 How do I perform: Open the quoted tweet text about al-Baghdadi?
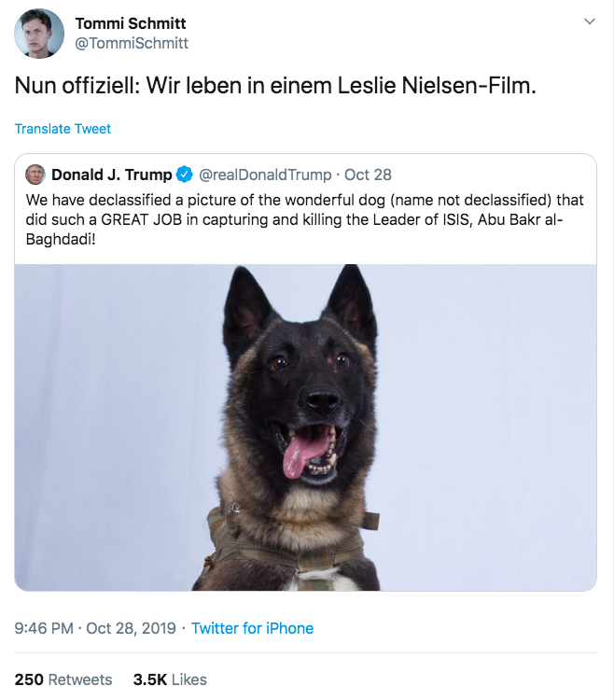tap(305, 219)
